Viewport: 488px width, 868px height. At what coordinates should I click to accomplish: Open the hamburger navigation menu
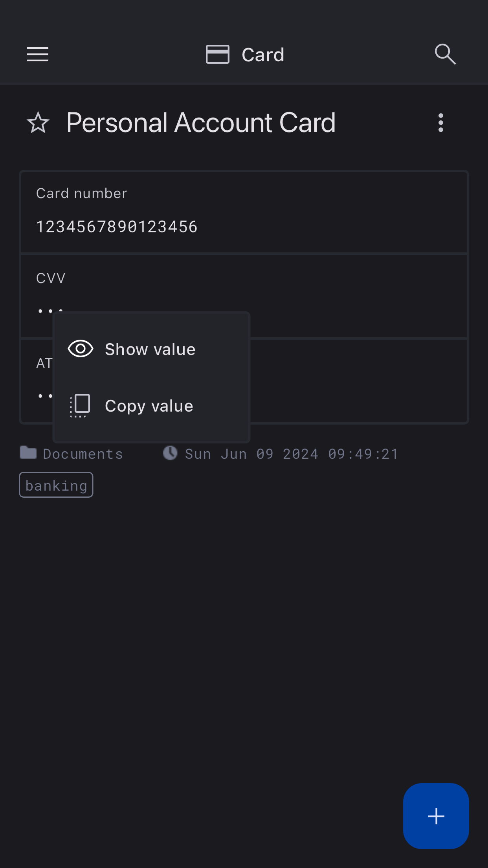coord(38,54)
